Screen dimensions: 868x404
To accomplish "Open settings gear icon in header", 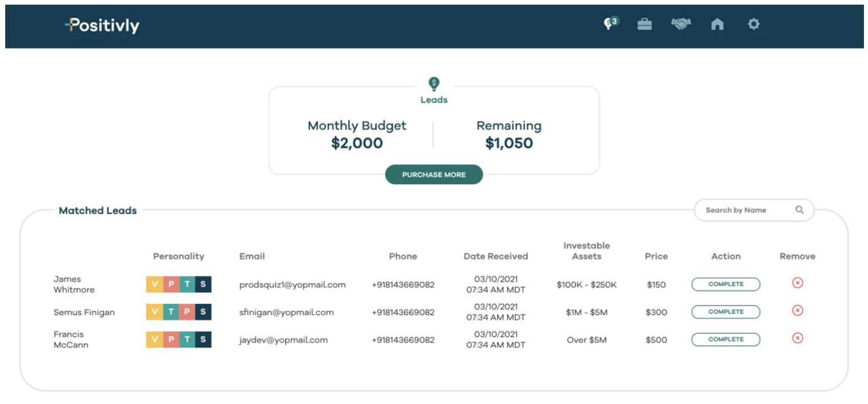I will pos(753,24).
